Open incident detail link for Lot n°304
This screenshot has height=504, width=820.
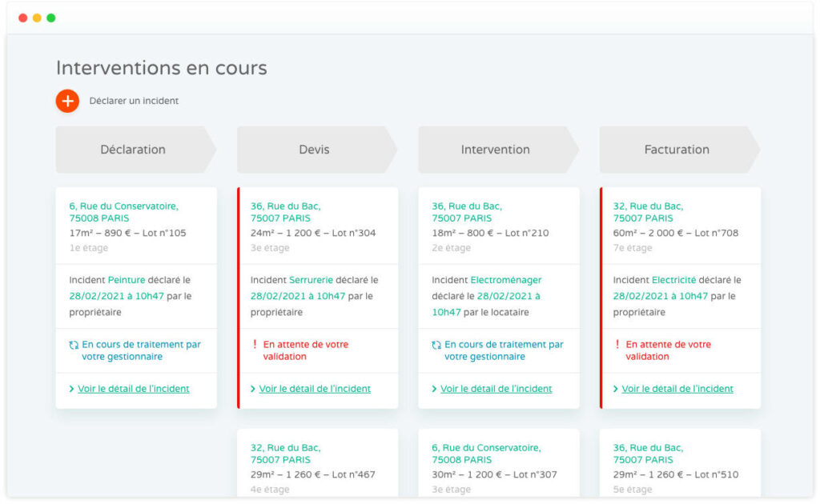tap(315, 389)
